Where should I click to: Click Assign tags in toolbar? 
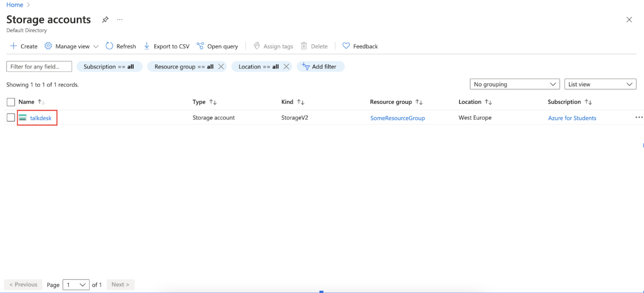pos(273,46)
